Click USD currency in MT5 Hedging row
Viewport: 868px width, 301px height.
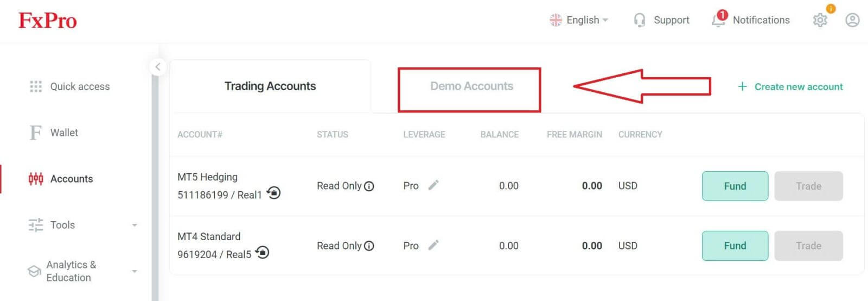pos(628,186)
